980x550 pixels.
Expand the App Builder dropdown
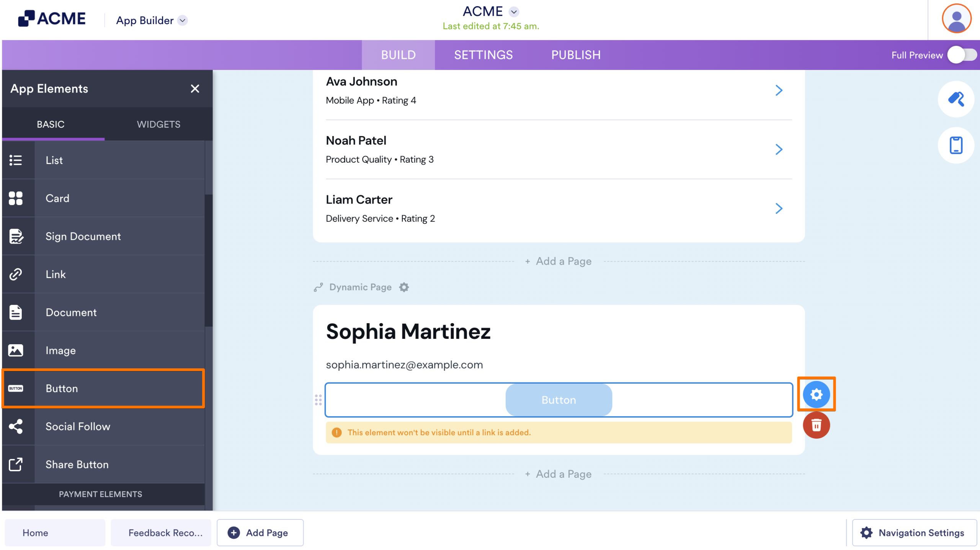(x=183, y=20)
